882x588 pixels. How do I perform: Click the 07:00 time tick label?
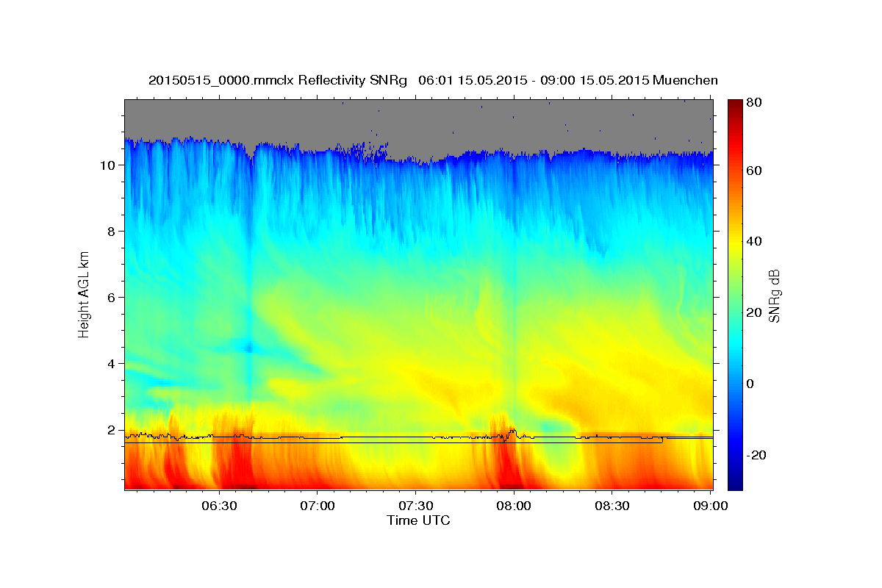[318, 506]
